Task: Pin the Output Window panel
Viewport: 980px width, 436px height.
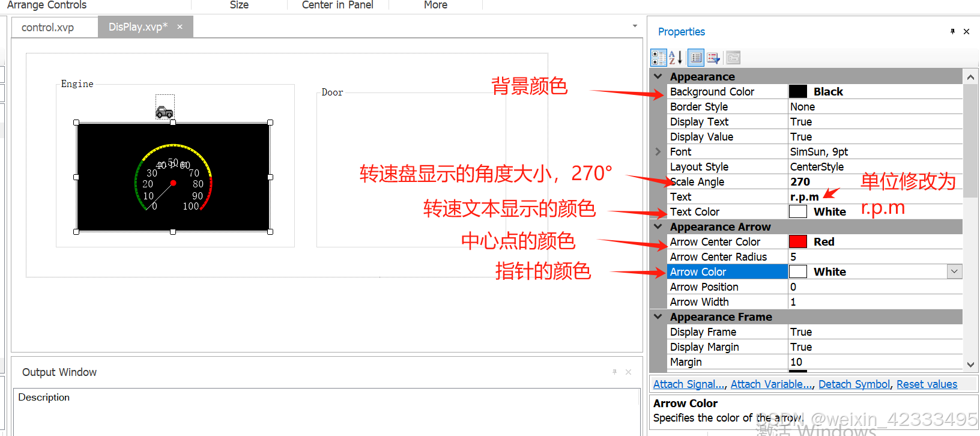Action: pyautogui.click(x=614, y=372)
